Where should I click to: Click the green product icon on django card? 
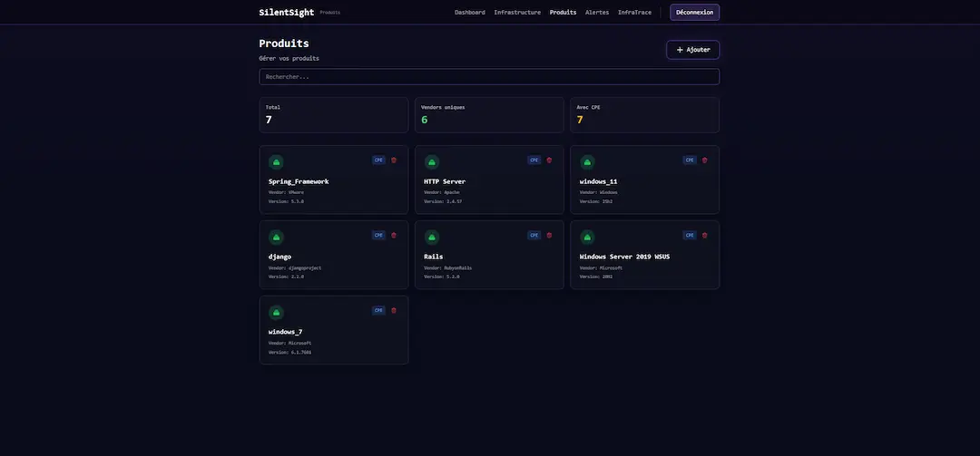tap(276, 238)
